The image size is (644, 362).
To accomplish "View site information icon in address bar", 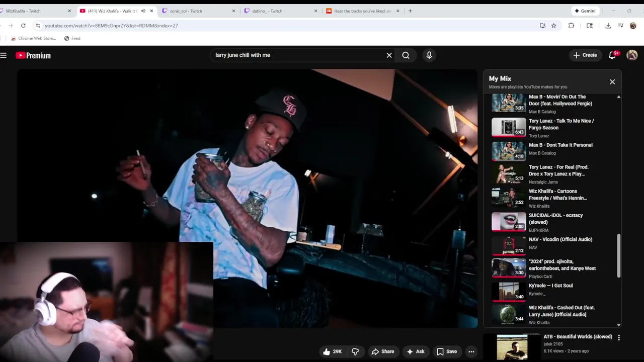I will [x=38, y=26].
